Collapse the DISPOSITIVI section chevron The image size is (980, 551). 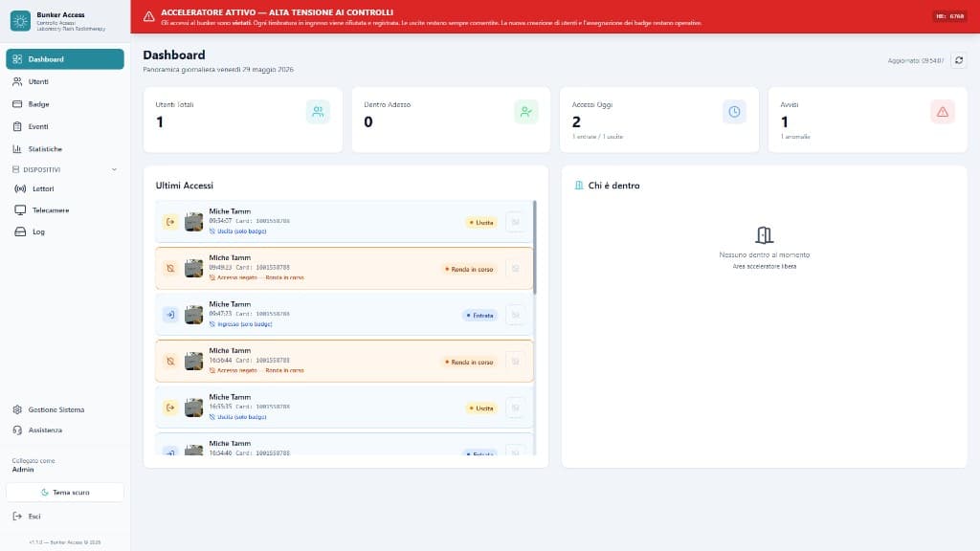[115, 170]
